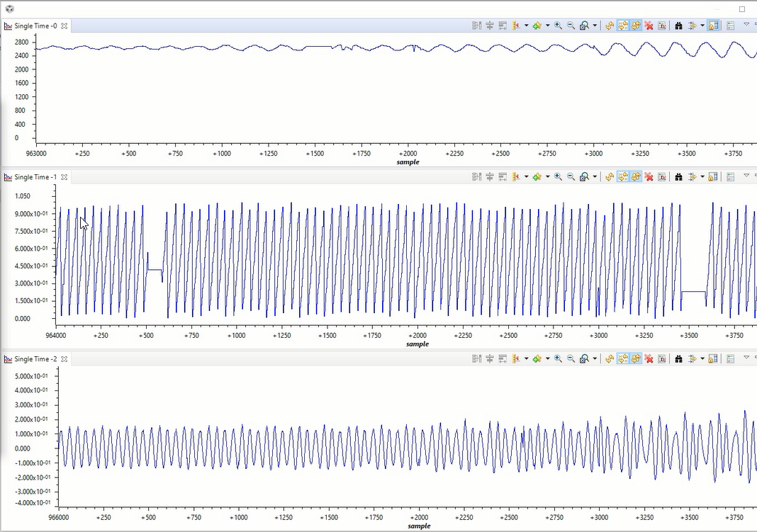The image size is (757, 532).
Task: Click the 1.050 y-axis label
Action: point(22,196)
